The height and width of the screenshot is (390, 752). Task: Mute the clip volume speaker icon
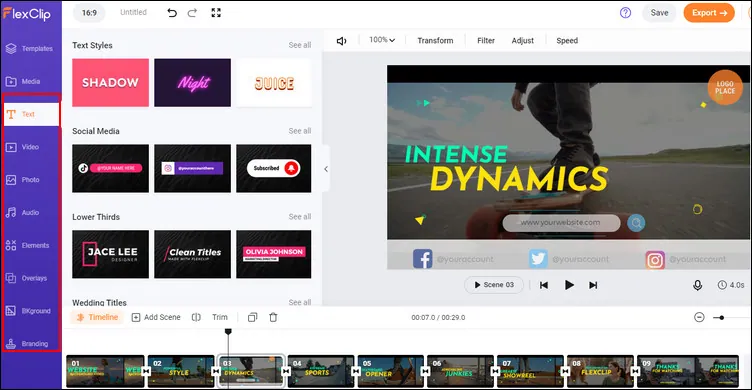click(x=341, y=41)
